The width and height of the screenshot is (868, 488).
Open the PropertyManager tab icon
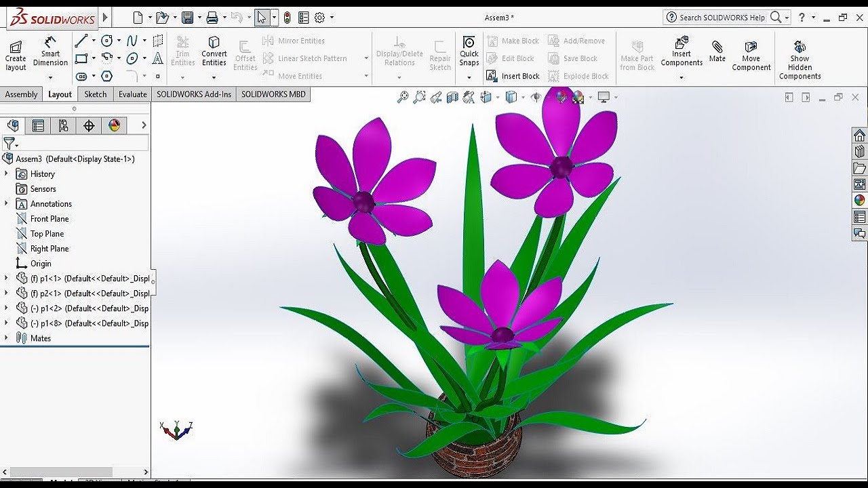click(x=38, y=125)
